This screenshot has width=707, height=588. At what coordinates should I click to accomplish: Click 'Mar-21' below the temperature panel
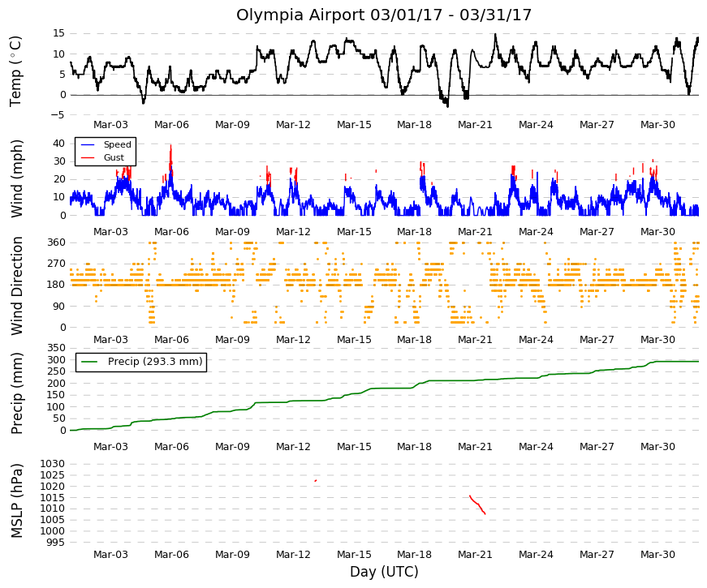[x=475, y=125]
